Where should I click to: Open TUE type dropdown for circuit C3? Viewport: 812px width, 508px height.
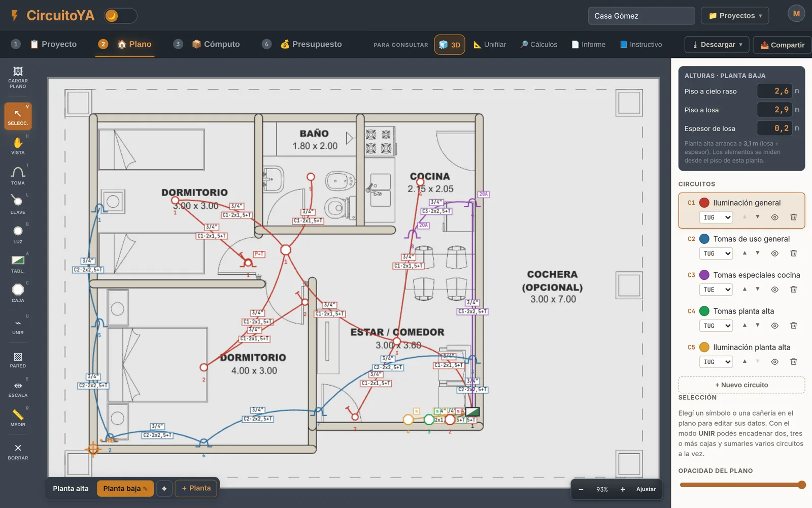716,290
